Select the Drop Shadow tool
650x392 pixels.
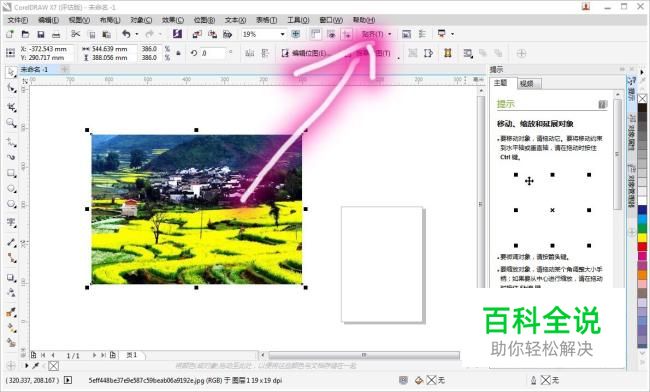(x=11, y=278)
